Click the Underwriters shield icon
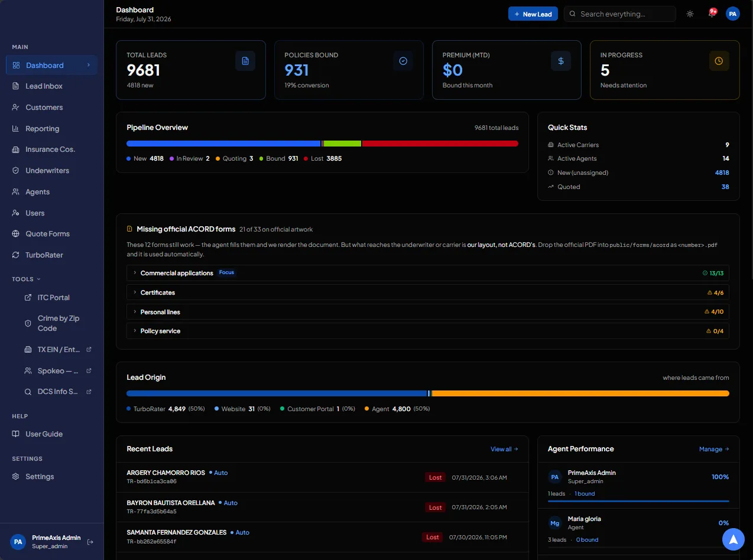Viewport: 753px width, 560px height. pyautogui.click(x=16, y=171)
